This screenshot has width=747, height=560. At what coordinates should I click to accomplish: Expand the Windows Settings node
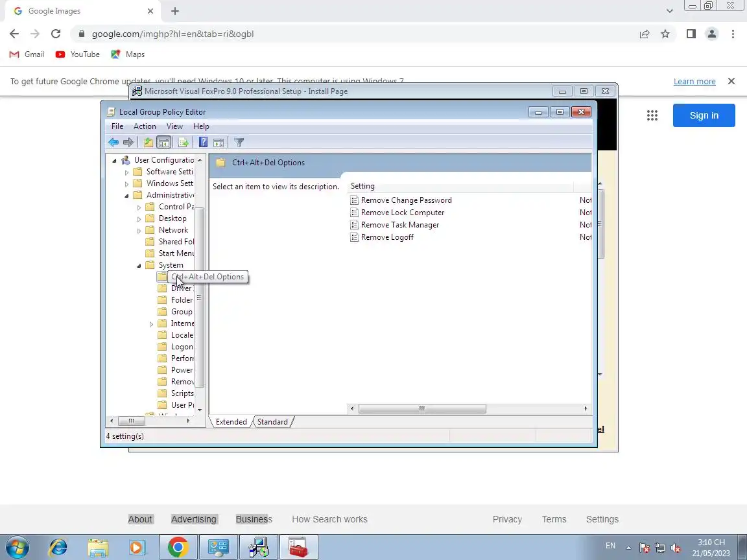(x=126, y=184)
